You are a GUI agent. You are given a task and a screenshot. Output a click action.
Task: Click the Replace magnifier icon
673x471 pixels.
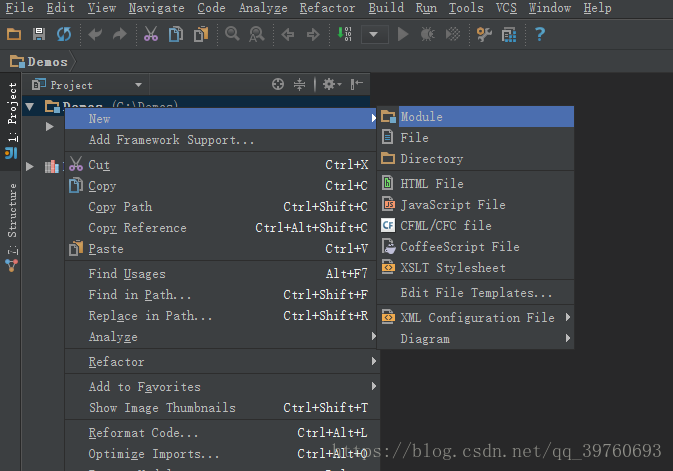[x=257, y=34]
